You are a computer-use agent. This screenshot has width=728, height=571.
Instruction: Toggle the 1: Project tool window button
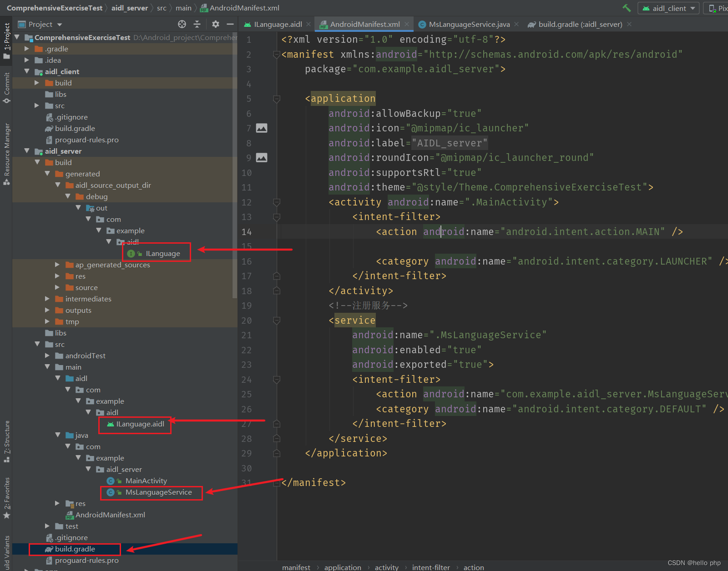[x=6, y=40]
